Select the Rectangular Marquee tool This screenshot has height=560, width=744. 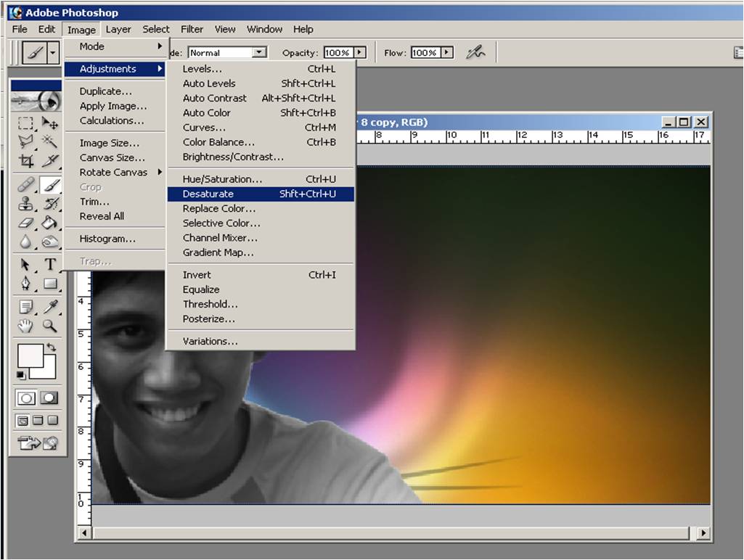point(26,123)
